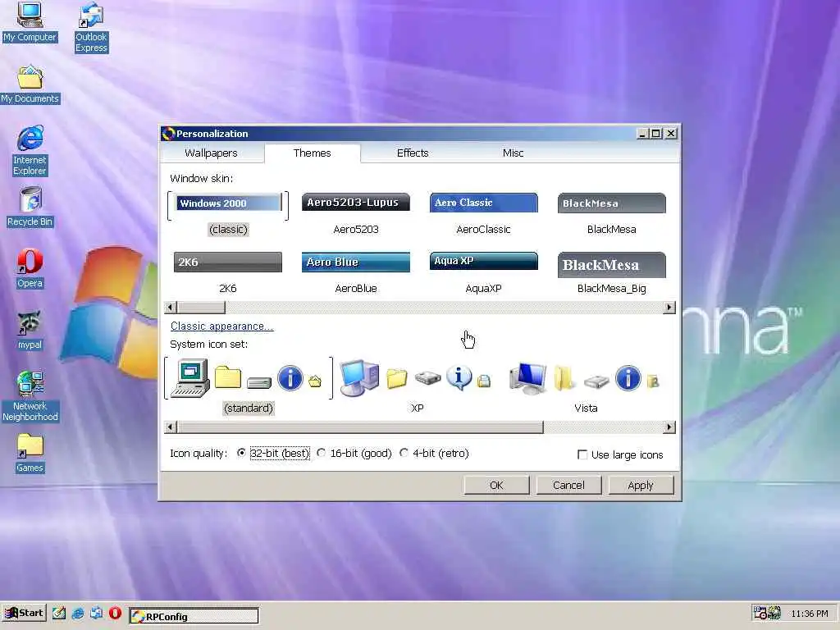The width and height of the screenshot is (840, 630).
Task: Open the Effects tab
Action: coord(413,153)
